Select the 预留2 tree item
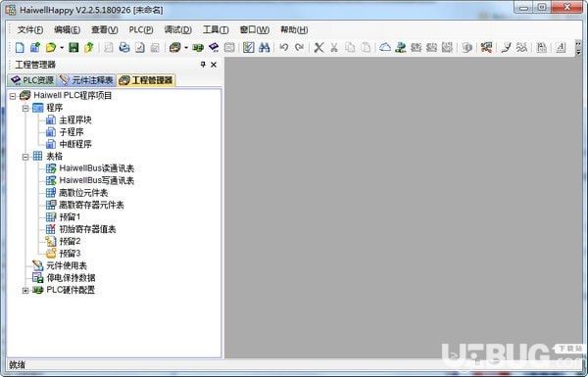 [70, 241]
